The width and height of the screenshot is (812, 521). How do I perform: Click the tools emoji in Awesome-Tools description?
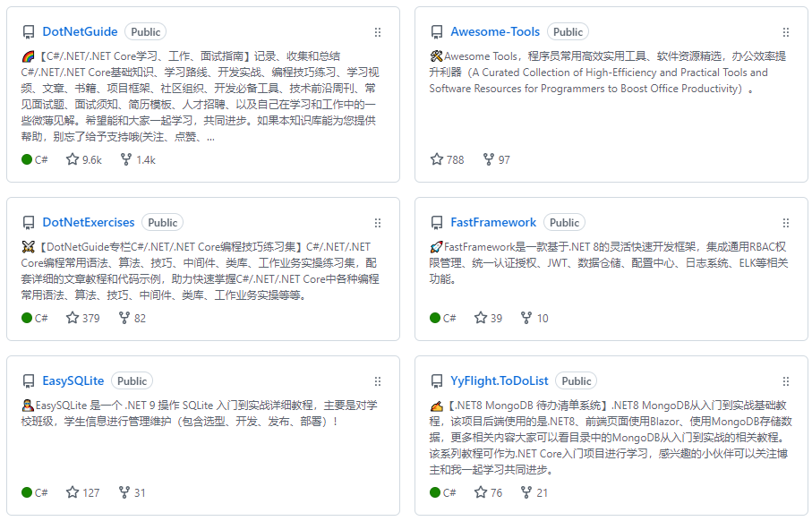pyautogui.click(x=436, y=56)
